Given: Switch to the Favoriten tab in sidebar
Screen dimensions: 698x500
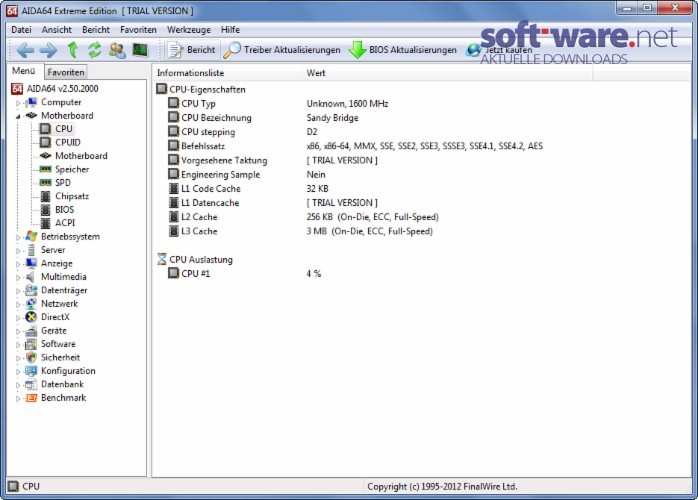Looking at the screenshot, I should tap(66, 72).
